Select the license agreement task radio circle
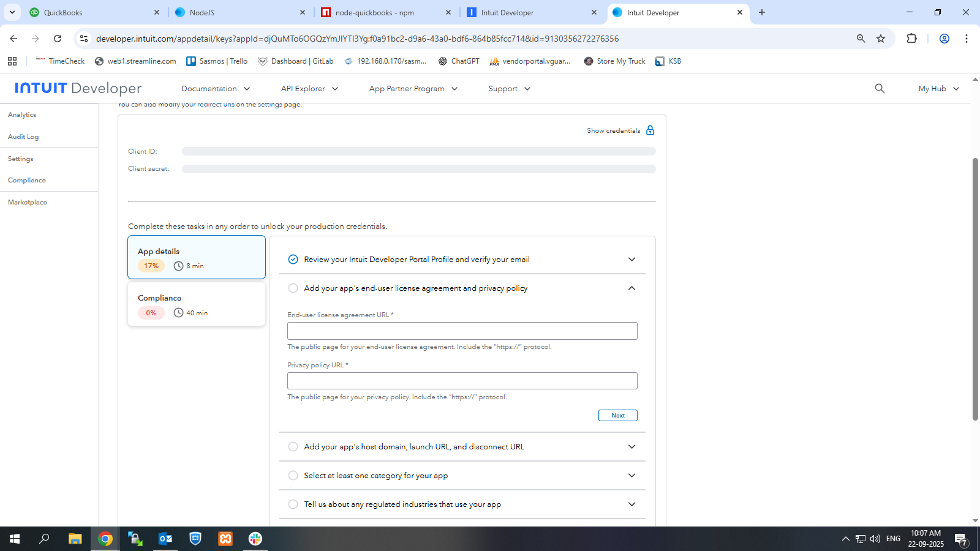980x551 pixels. [x=293, y=288]
